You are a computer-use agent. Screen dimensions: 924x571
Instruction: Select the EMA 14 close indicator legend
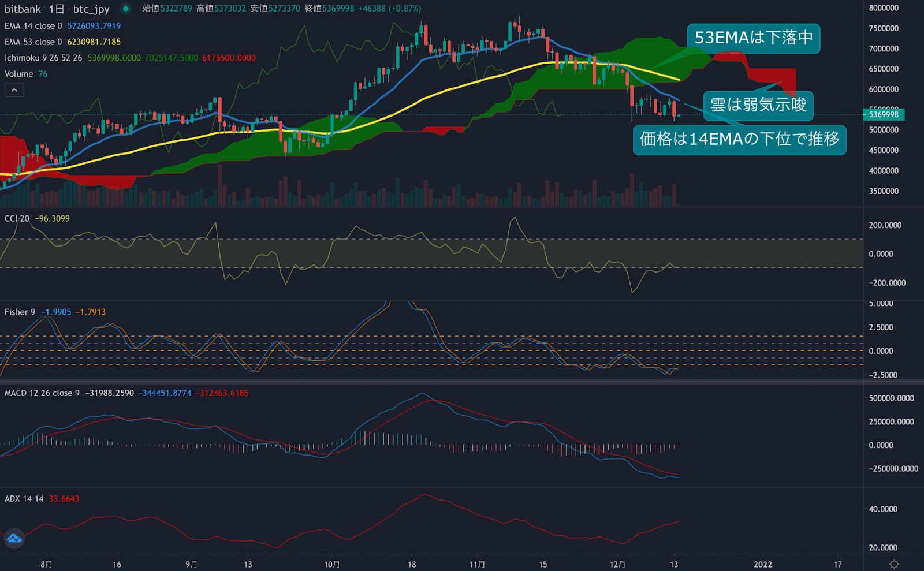(x=33, y=26)
